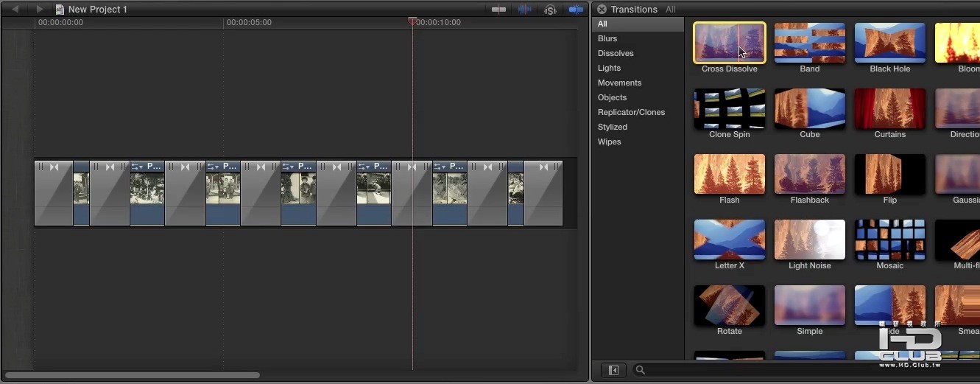Select the Black Hole transition thumbnail
This screenshot has height=384, width=980.
coord(890,43)
